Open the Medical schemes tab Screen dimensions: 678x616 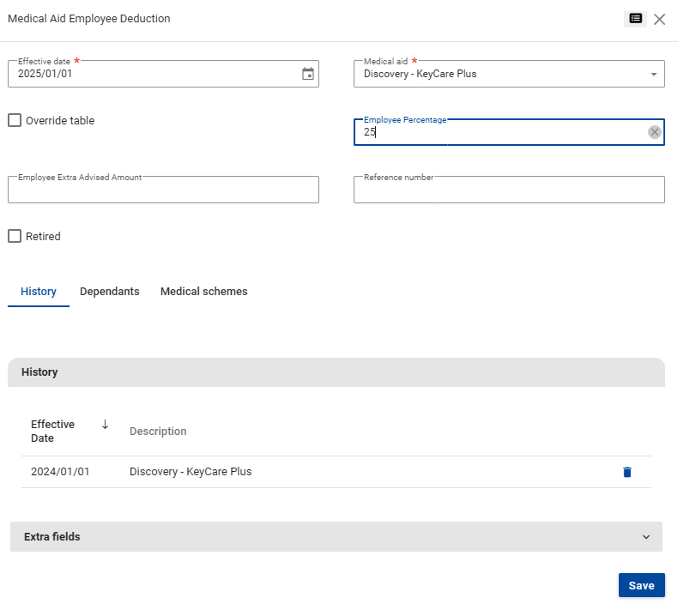[x=203, y=292]
